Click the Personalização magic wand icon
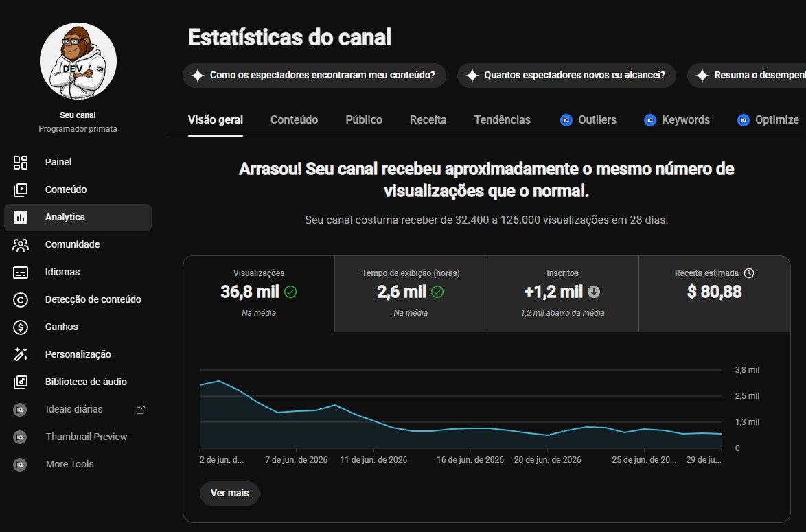Screen dimensions: 806x532 tap(21, 354)
